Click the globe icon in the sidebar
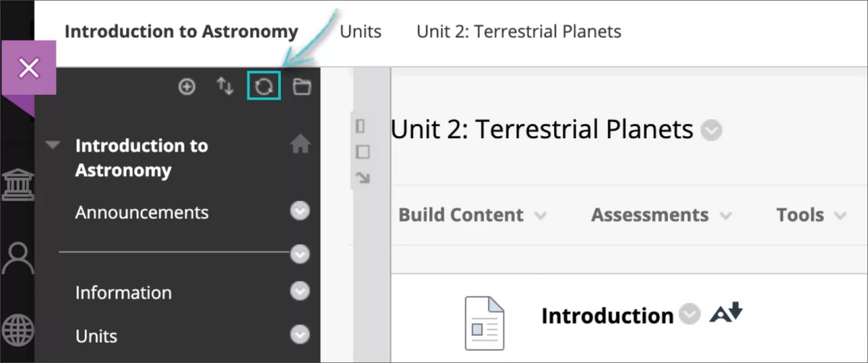The height and width of the screenshot is (363, 868). pyautogui.click(x=18, y=332)
